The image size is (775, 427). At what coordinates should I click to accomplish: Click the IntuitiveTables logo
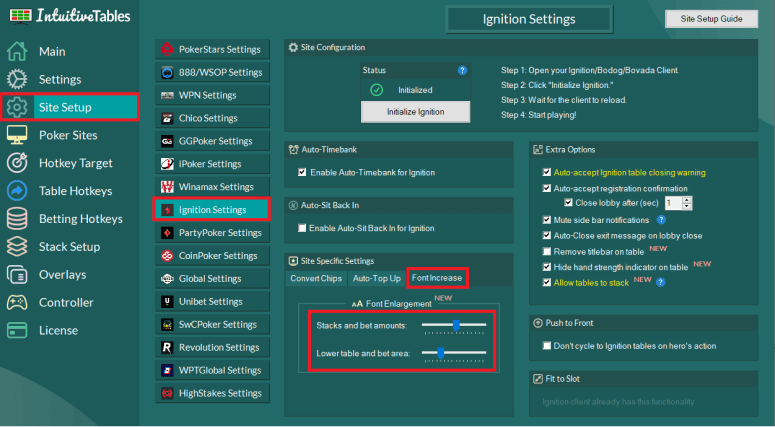[x=70, y=16]
